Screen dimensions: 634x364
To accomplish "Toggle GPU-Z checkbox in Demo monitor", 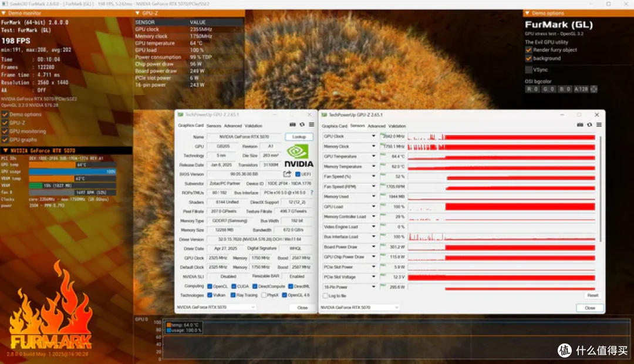I will pyautogui.click(x=5, y=123).
